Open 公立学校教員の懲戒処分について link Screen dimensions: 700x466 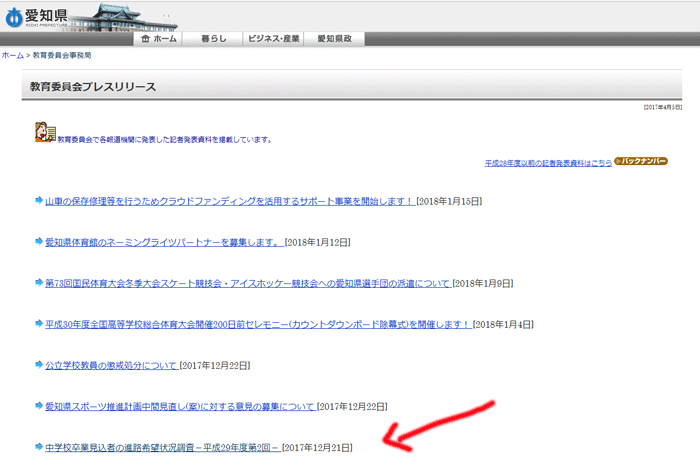[x=112, y=366]
